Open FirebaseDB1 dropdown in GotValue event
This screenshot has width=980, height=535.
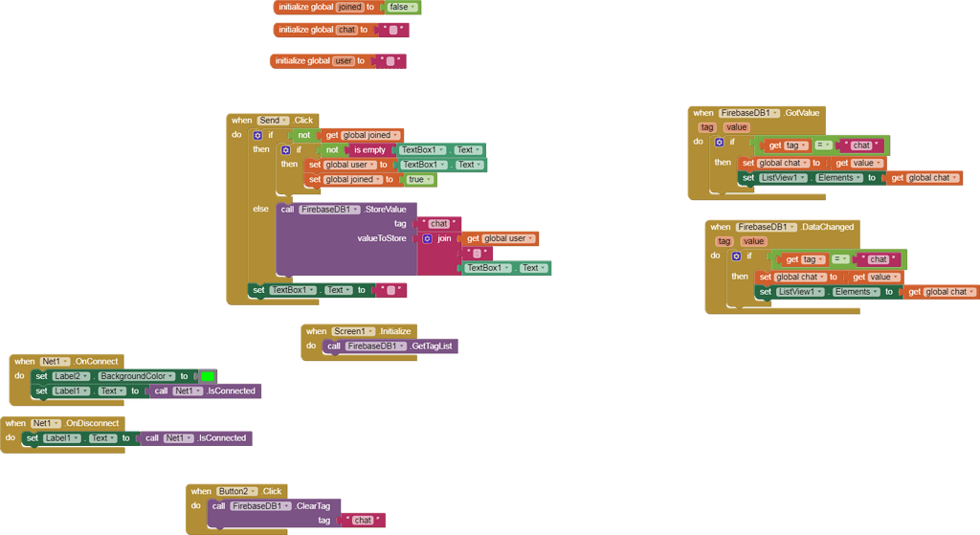pos(749,113)
